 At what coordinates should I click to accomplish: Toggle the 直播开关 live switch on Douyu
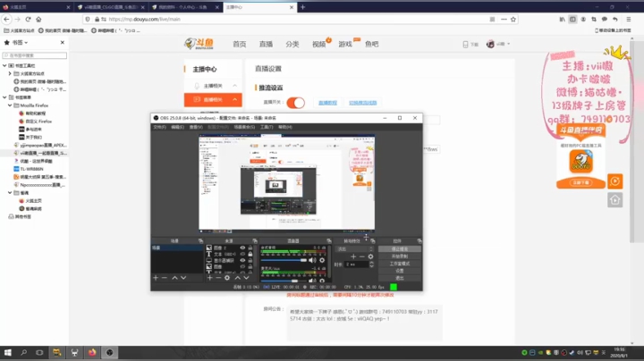click(x=295, y=103)
